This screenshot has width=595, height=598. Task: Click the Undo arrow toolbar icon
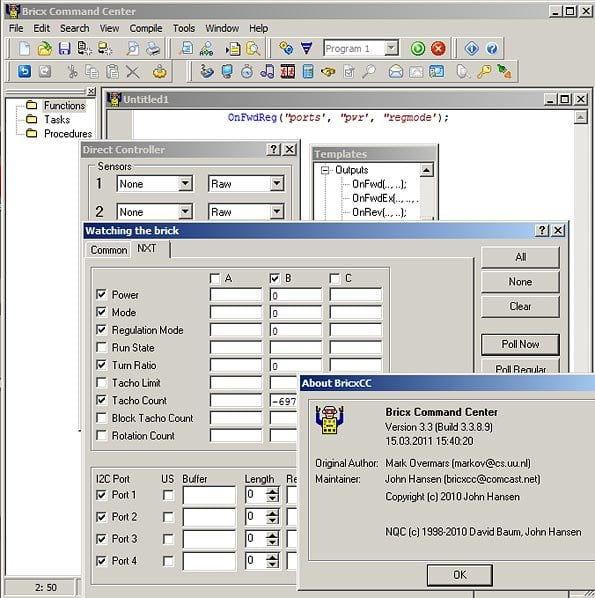(24, 71)
